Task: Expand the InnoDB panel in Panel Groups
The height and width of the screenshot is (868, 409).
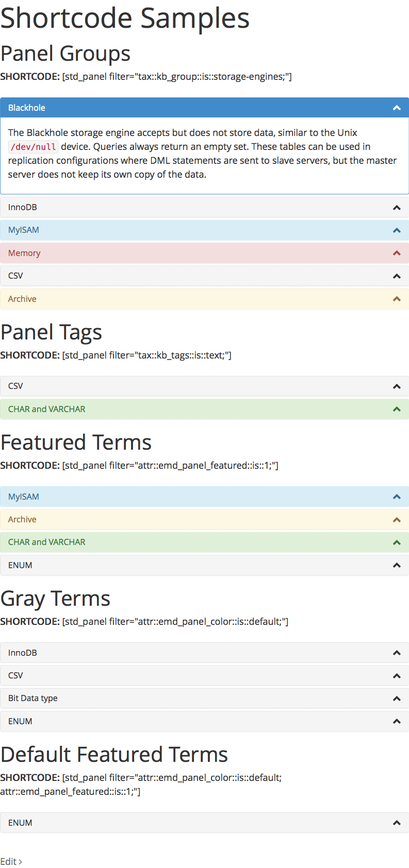Action: [204, 207]
